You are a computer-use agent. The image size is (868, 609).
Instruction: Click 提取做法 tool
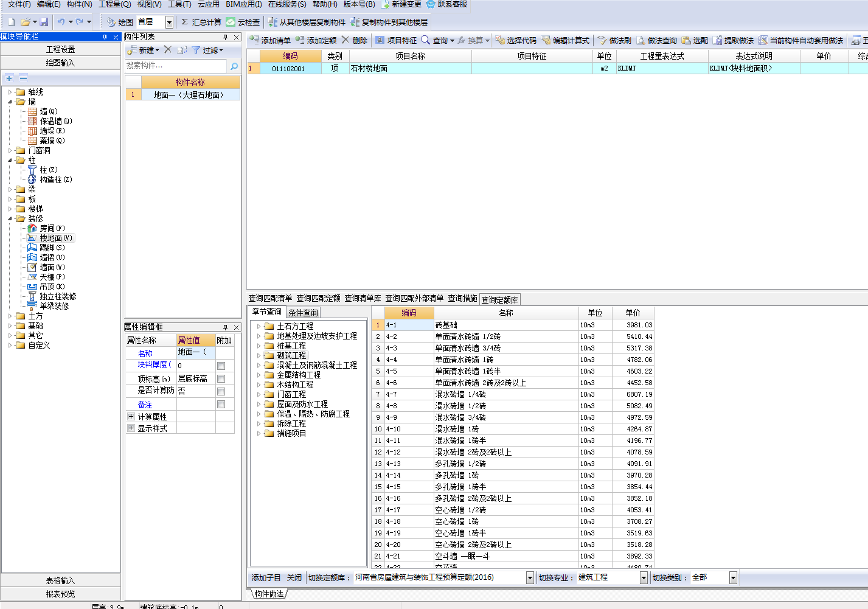(733, 40)
